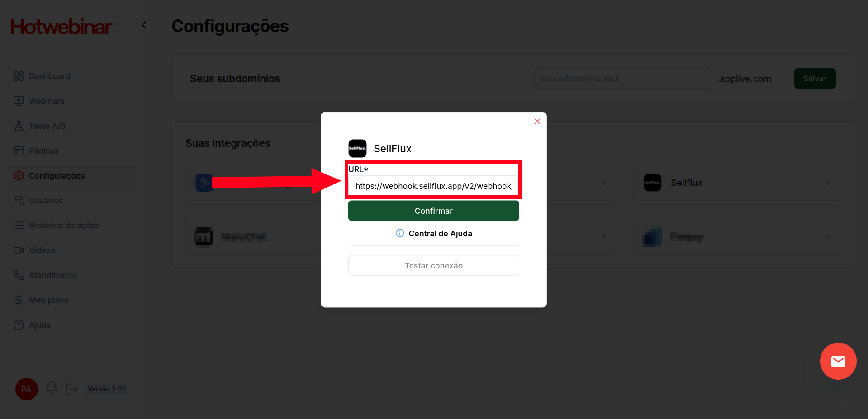
Task: Click the Confirmar button
Action: point(433,211)
